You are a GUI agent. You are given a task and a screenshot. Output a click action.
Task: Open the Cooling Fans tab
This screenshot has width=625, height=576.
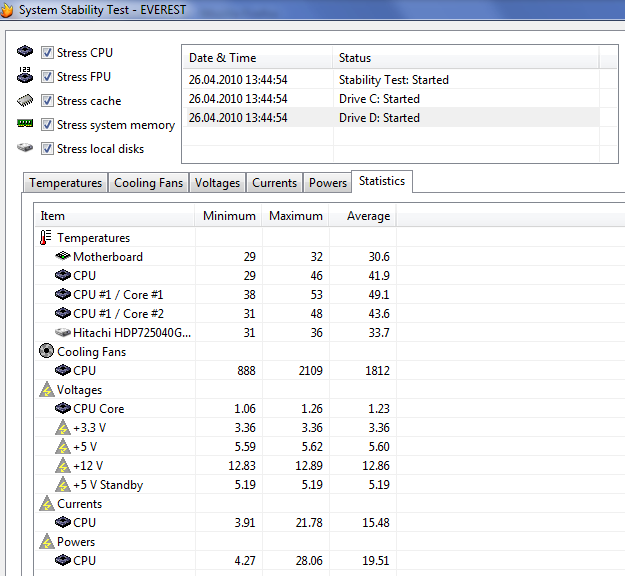tap(148, 183)
